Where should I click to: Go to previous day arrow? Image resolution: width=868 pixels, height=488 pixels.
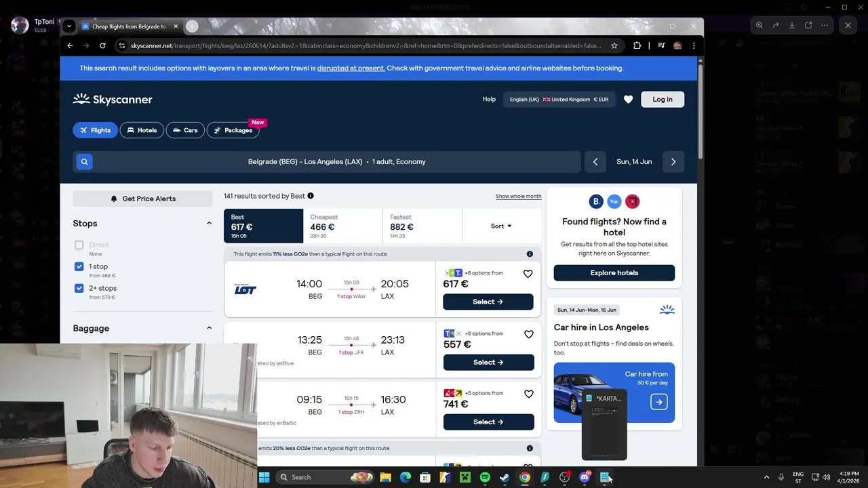point(595,161)
